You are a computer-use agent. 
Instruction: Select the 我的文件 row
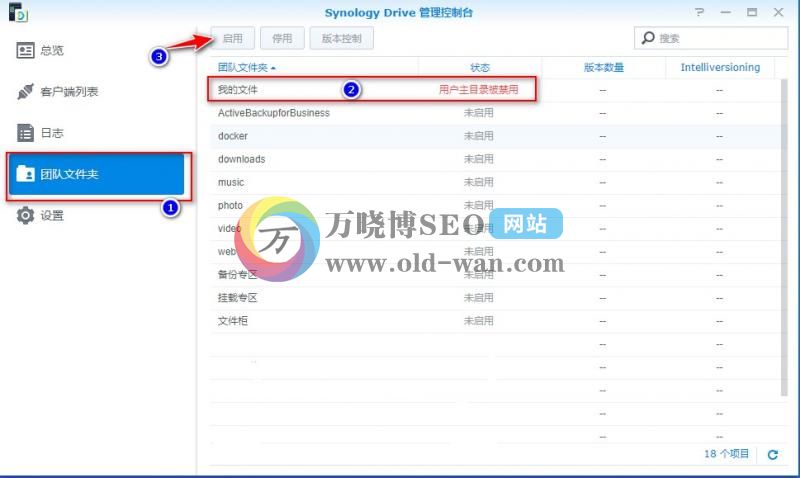click(495, 90)
